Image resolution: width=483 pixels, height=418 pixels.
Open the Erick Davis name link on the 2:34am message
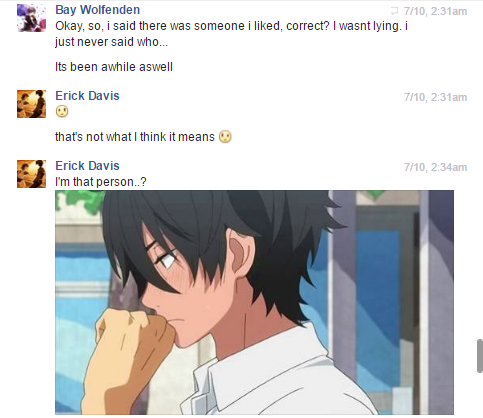tap(87, 166)
